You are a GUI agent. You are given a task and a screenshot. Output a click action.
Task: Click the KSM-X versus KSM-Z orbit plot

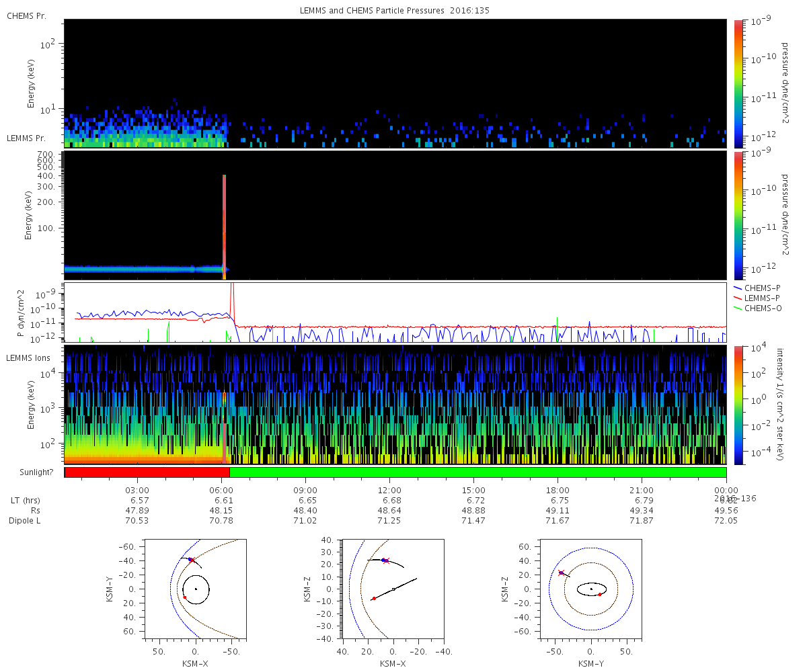coord(392,588)
